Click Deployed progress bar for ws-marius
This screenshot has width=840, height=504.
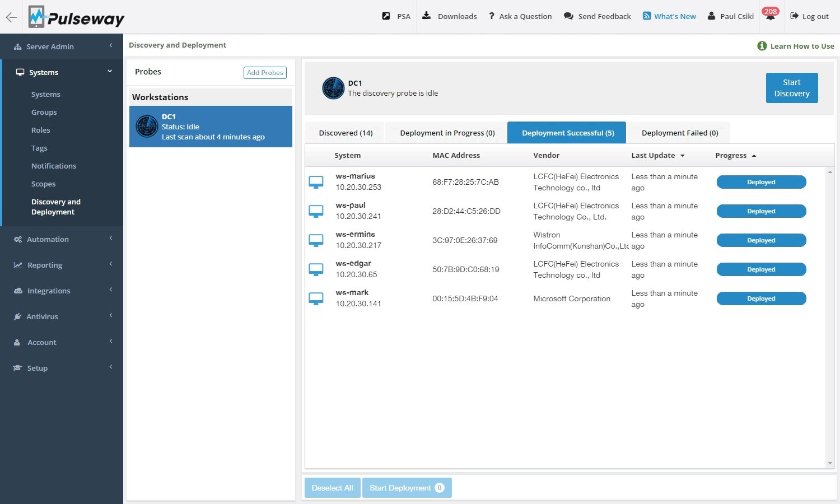[761, 182]
